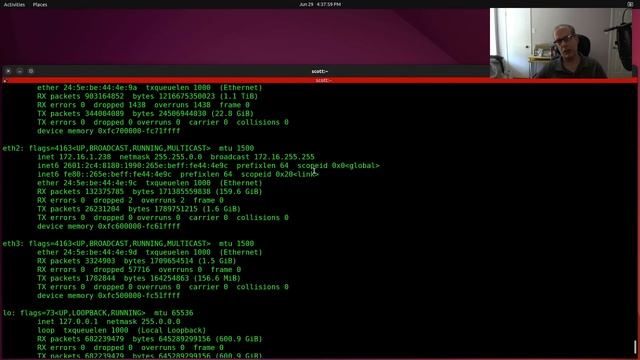Click the RX errors dropped 2 line
This screenshot has width=640, height=360.
(130, 200)
